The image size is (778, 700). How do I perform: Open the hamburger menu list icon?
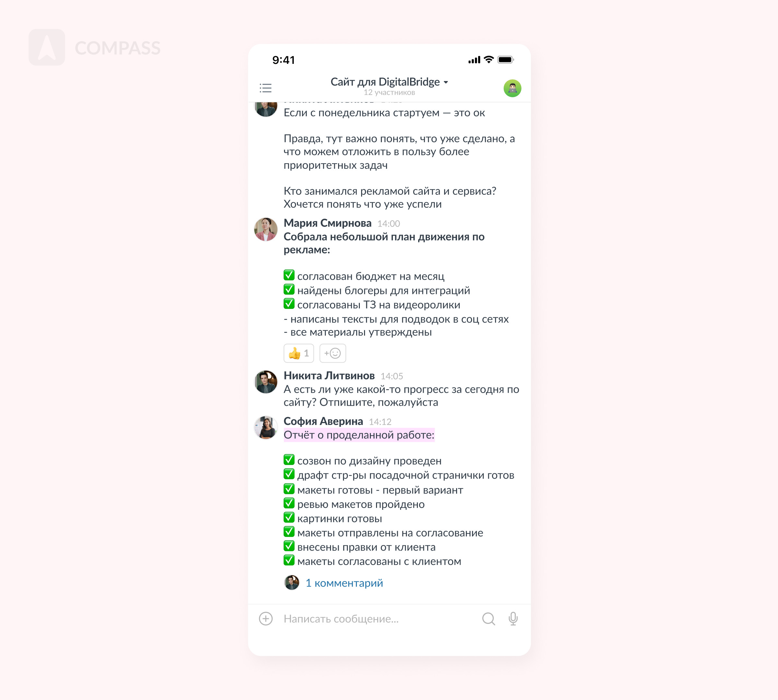point(265,88)
